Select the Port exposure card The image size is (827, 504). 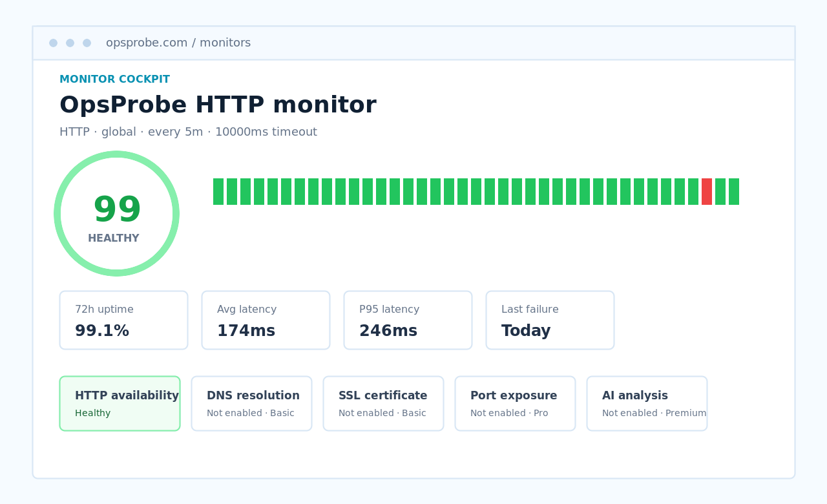(x=515, y=403)
